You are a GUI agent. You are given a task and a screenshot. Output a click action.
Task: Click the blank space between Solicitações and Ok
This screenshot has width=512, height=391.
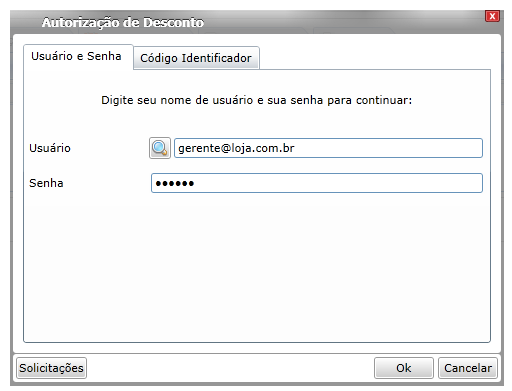coord(230,368)
